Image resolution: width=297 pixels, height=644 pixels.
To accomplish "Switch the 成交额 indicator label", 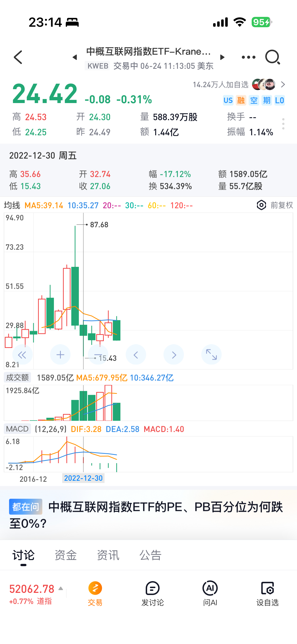I will [x=17, y=377].
